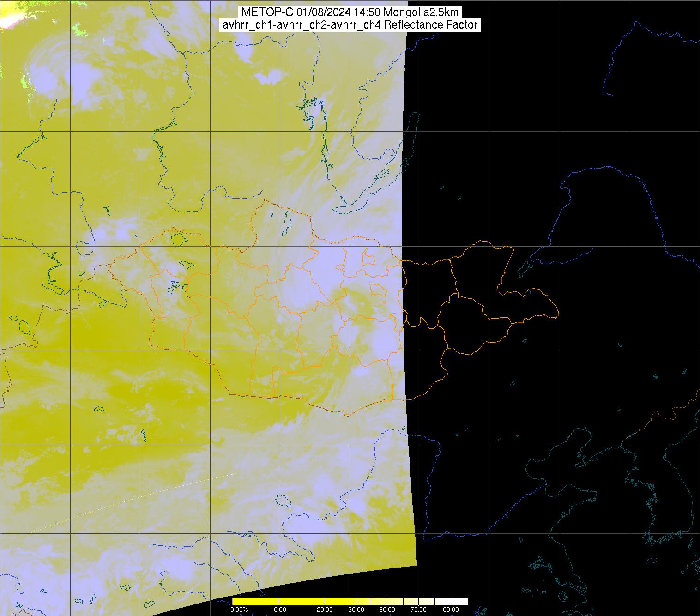Screen dimensions: 700x616
Task: Click the METOP-C date and time title
Action: tap(350, 12)
